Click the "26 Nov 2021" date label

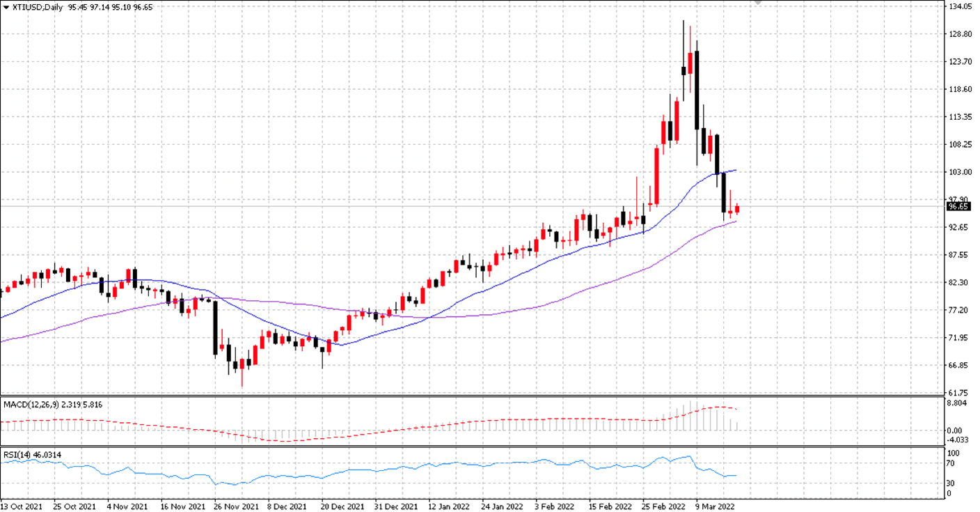point(235,506)
